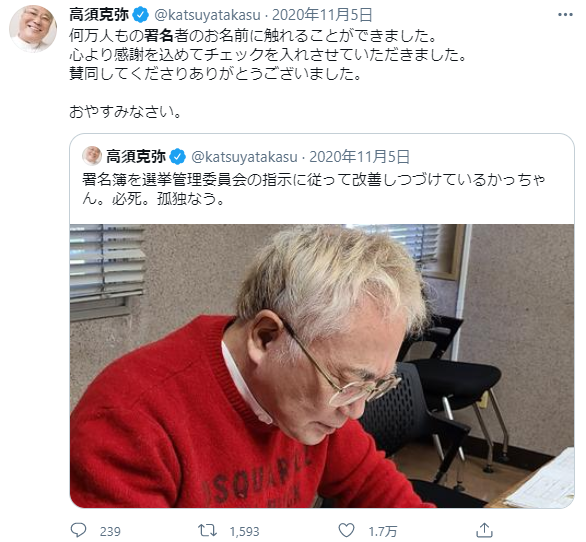Click the main tweet text おやすみなさい
586x542 pixels.
pos(125,112)
